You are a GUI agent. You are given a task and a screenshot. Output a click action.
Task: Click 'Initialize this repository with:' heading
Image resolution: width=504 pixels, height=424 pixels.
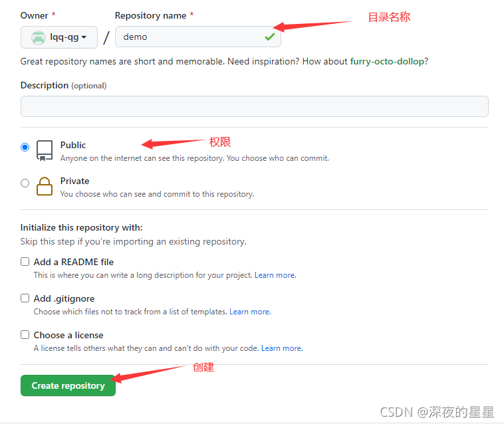coord(81,228)
